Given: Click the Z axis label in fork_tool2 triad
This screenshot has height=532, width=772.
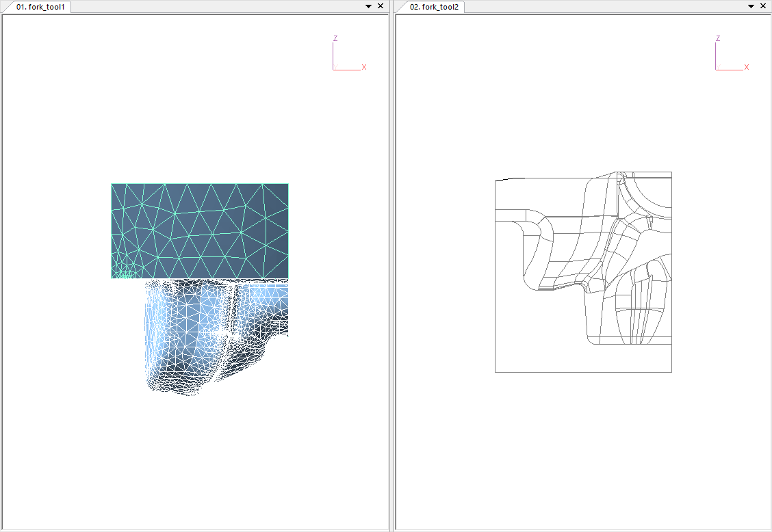Looking at the screenshot, I should click(718, 38).
